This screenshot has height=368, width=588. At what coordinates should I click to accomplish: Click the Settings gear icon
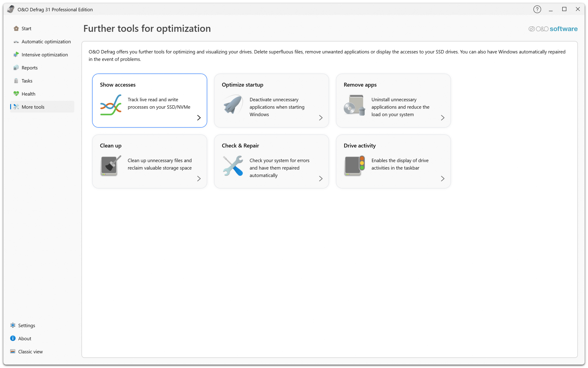pyautogui.click(x=13, y=325)
